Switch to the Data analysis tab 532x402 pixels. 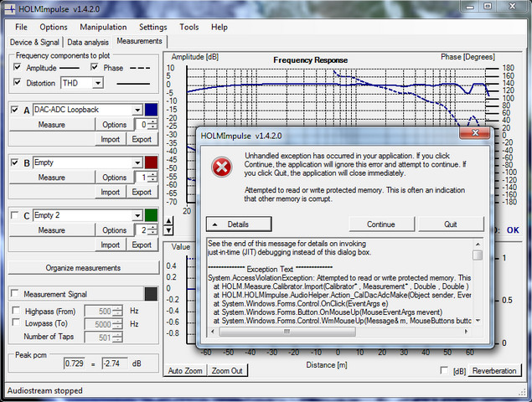[88, 43]
